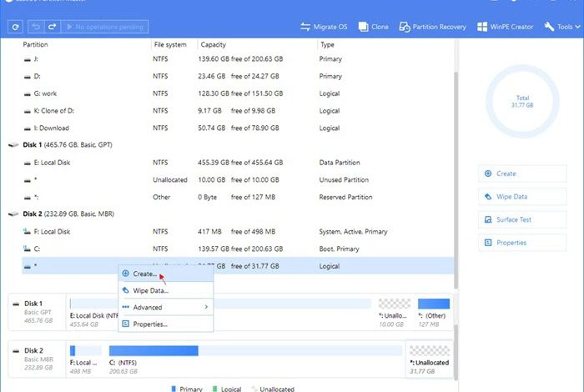The width and height of the screenshot is (584, 392).
Task: Click the Disk 2 drive icon in list
Action: pyautogui.click(x=13, y=214)
